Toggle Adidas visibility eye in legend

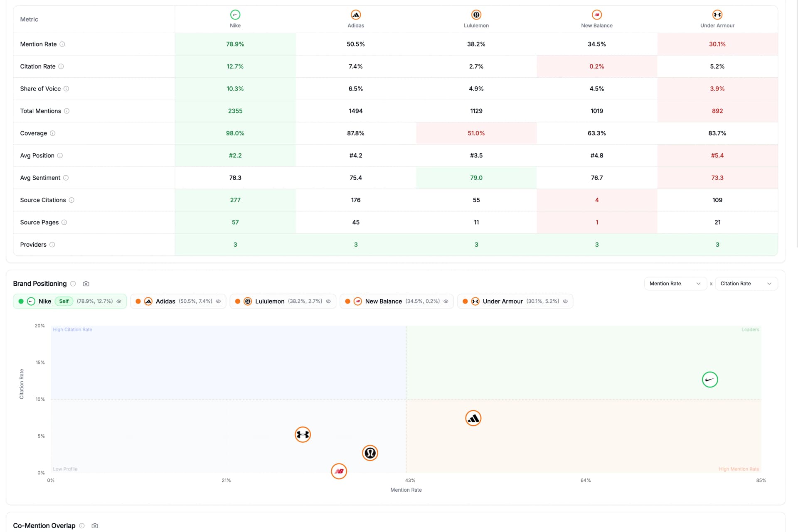pos(218,302)
